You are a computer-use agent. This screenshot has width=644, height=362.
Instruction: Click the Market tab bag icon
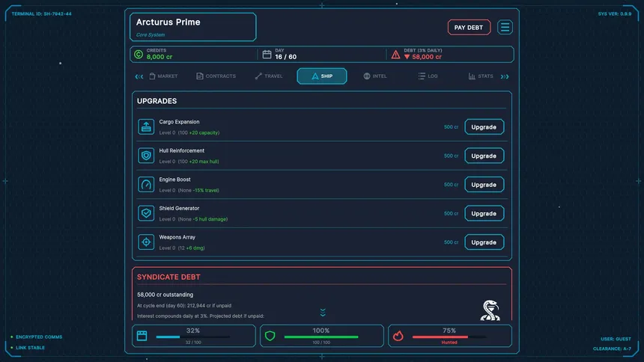tap(152, 76)
